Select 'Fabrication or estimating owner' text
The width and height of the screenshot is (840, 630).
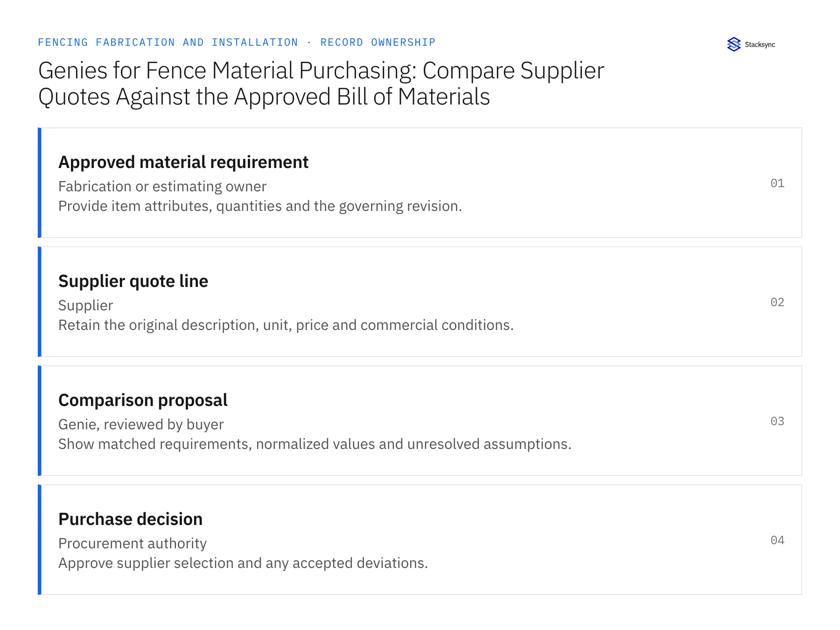(162, 187)
